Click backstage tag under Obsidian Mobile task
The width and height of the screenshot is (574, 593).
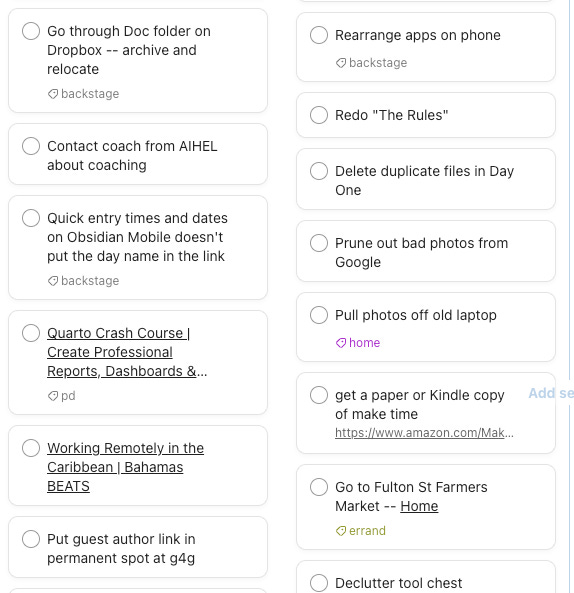tap(84, 281)
